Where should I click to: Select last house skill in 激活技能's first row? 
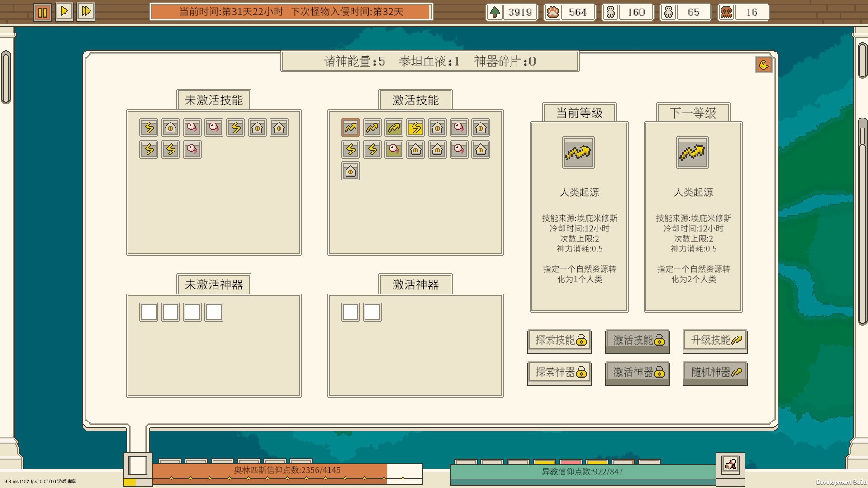[x=481, y=128]
